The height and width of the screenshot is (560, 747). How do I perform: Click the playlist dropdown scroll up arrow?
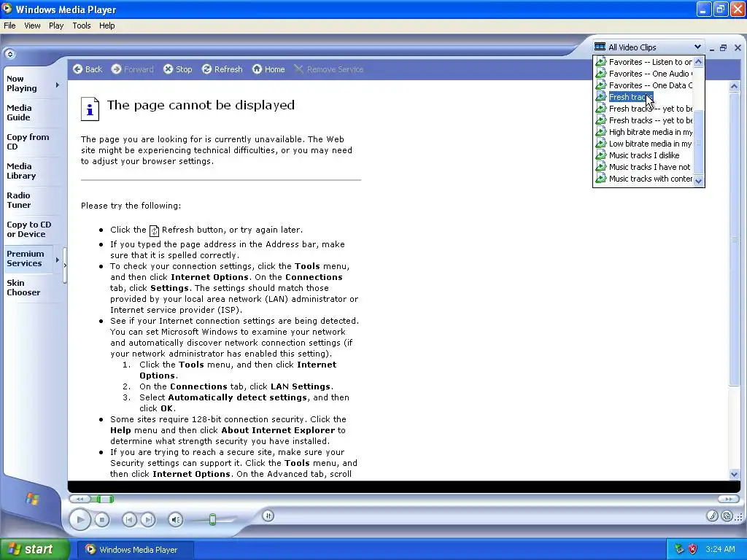(698, 62)
